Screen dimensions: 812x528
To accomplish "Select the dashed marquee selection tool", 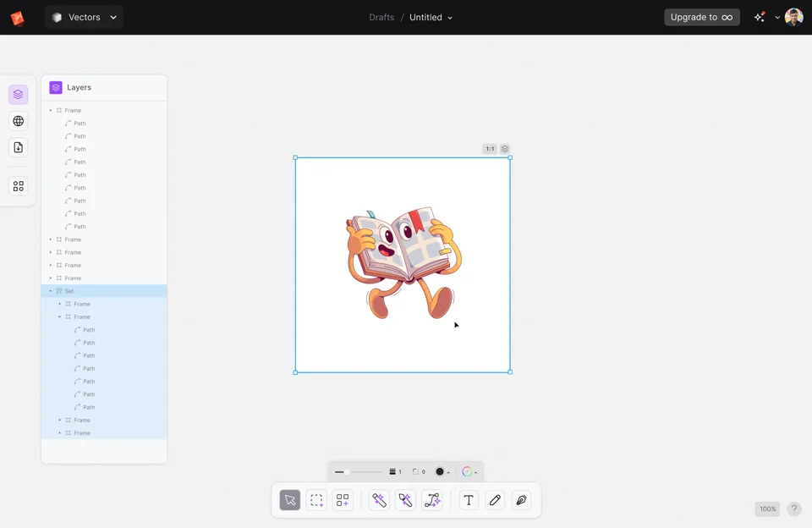I will point(316,500).
